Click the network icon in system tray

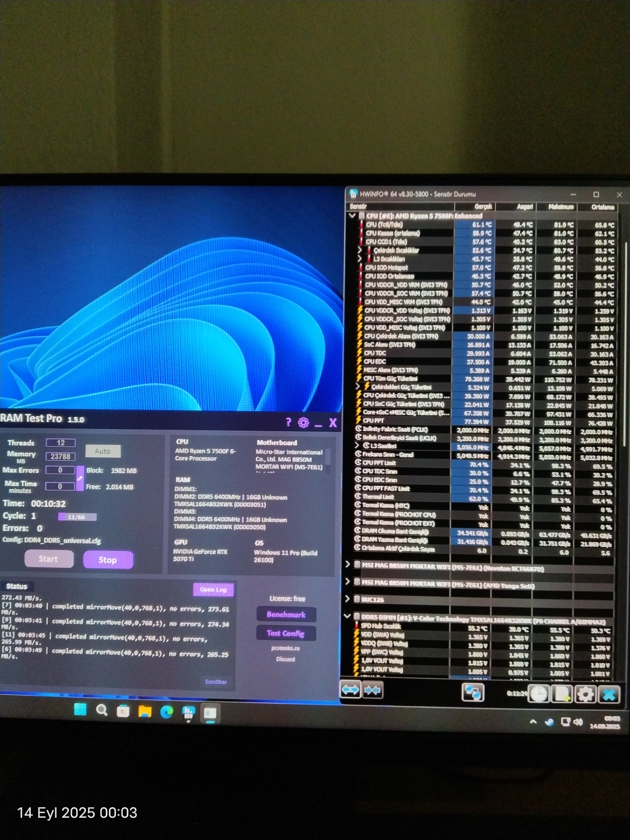(x=565, y=722)
